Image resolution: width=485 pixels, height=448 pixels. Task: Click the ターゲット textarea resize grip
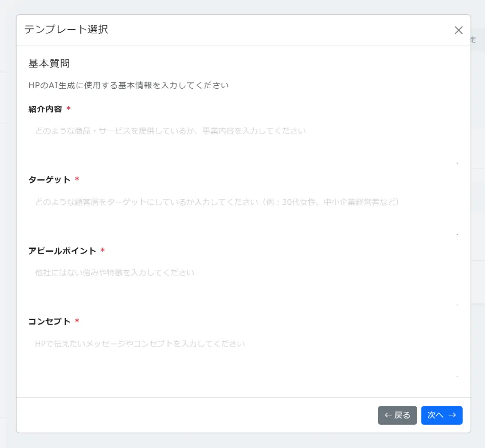pyautogui.click(x=457, y=234)
